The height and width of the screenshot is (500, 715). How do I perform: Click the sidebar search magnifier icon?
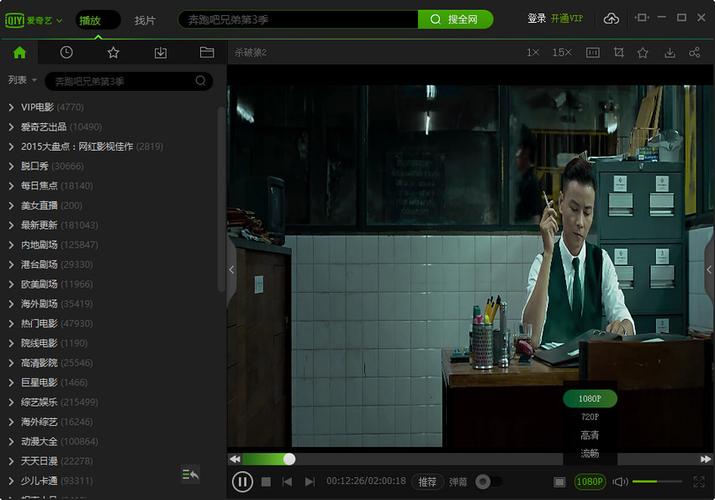(x=200, y=81)
